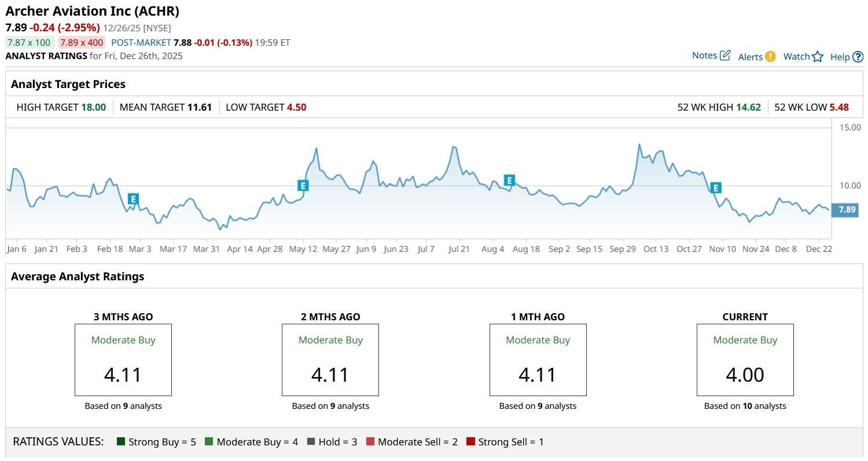
Task: Click the light red Moderate Sell legend swatch
Action: [370, 442]
